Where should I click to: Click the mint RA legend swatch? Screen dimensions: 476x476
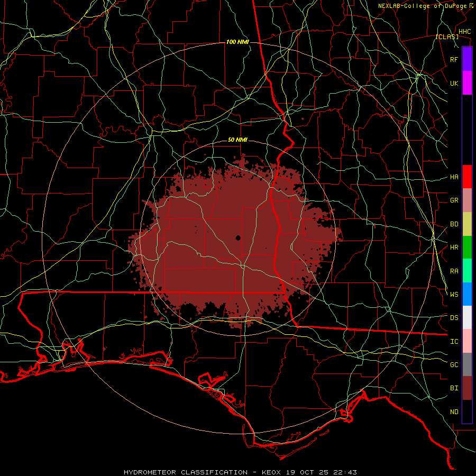click(467, 271)
